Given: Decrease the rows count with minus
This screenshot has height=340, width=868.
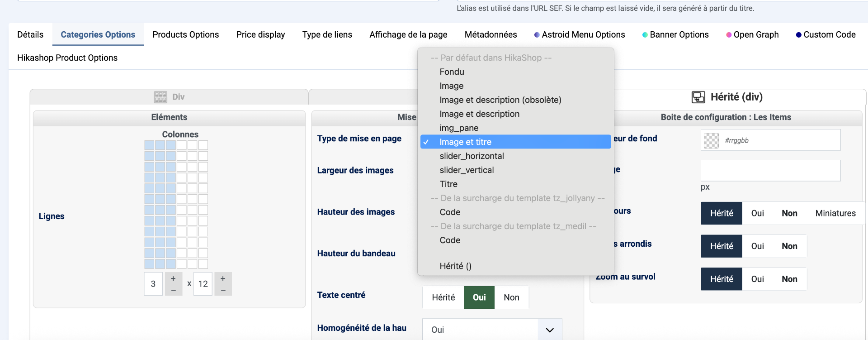Looking at the screenshot, I should [223, 290].
